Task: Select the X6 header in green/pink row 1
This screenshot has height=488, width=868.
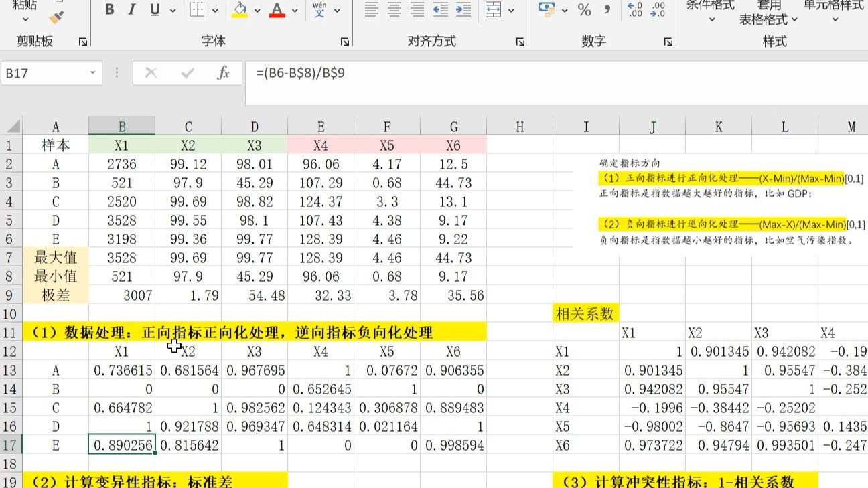Action: pyautogui.click(x=453, y=145)
